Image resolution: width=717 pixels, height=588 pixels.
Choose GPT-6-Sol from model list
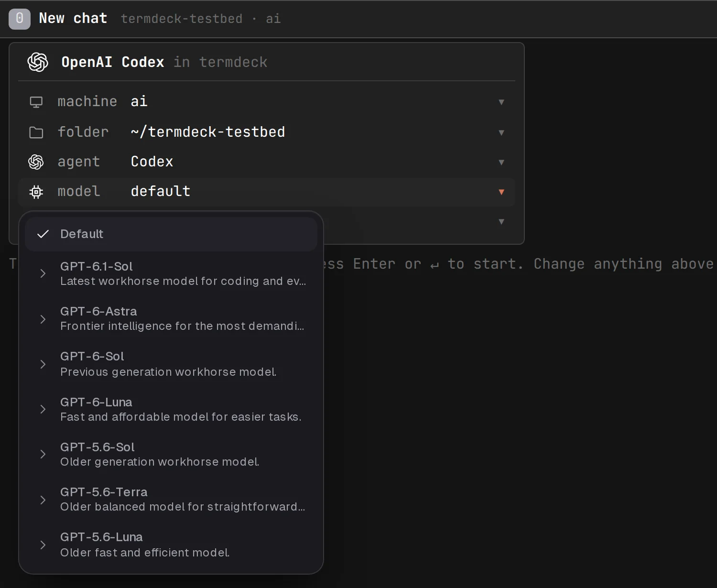171,364
